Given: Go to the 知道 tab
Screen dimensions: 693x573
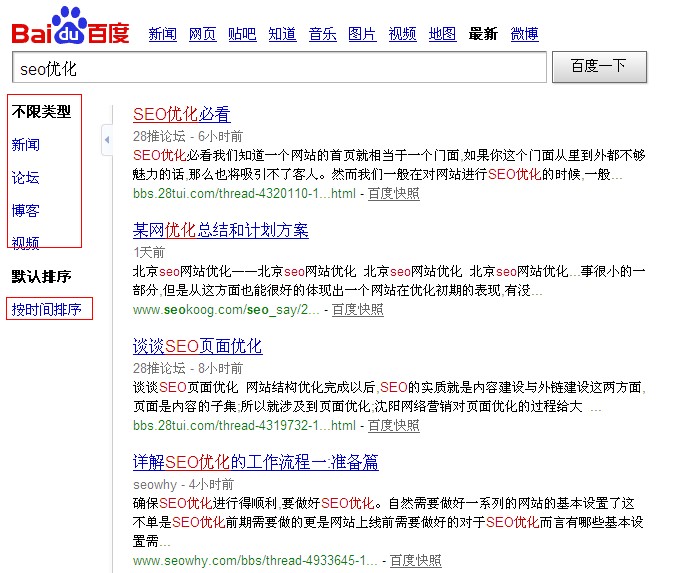Looking at the screenshot, I should pos(282,35).
